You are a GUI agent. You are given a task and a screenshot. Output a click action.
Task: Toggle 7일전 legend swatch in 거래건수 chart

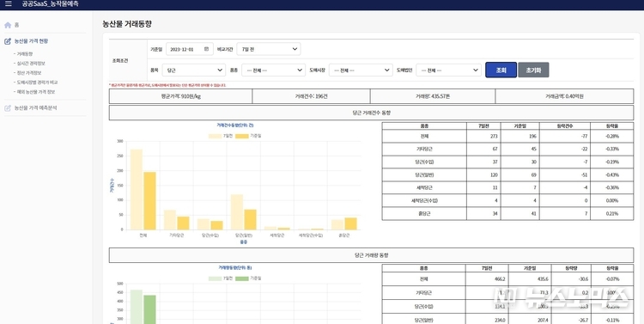(x=216, y=136)
